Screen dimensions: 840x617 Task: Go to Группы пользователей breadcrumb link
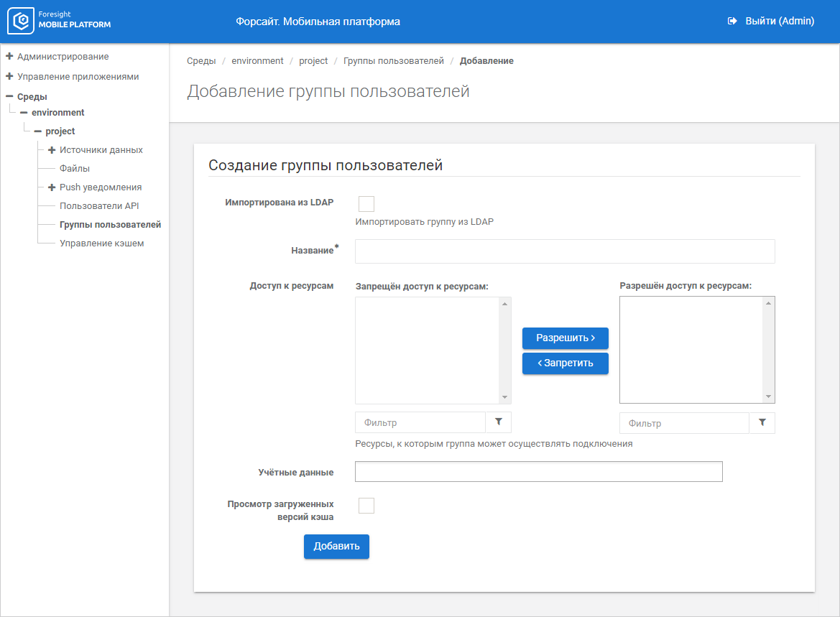pos(393,61)
